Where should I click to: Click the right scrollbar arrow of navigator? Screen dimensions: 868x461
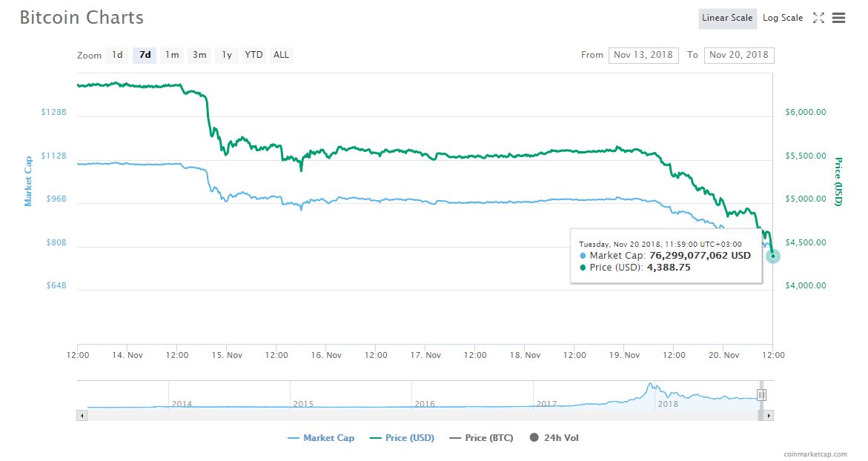coord(769,416)
